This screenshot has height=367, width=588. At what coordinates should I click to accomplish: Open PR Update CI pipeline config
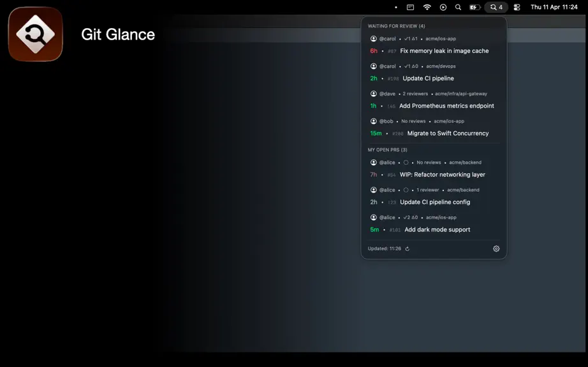pyautogui.click(x=435, y=202)
